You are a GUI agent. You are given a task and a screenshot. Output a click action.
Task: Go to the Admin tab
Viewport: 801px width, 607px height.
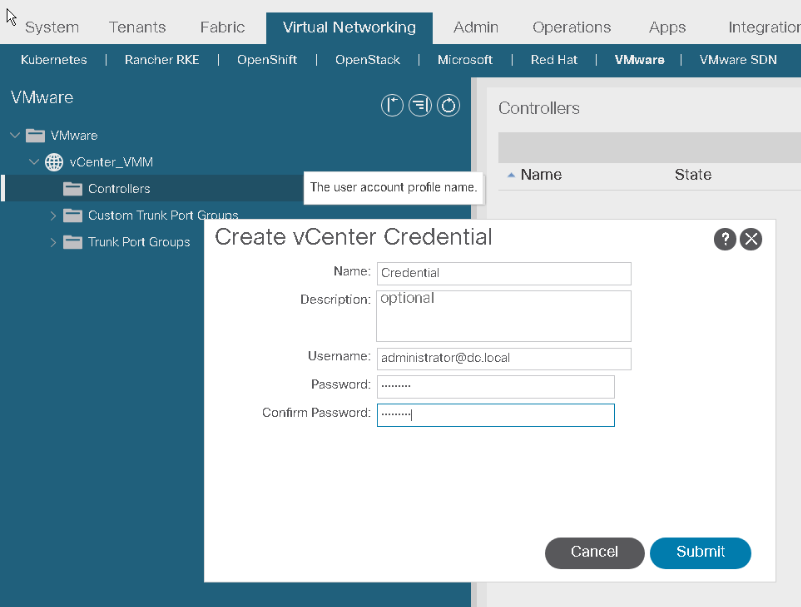[476, 27]
